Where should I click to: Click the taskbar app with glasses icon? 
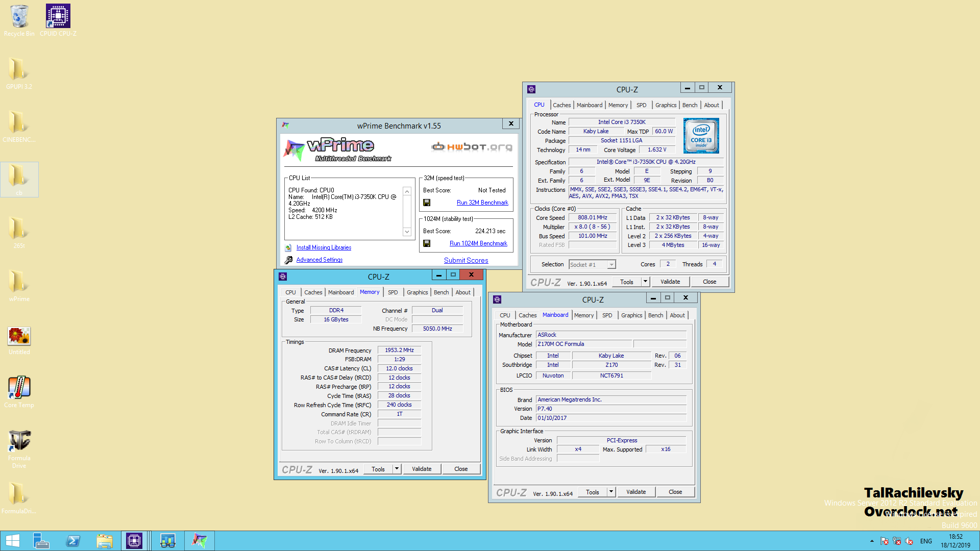tap(168, 541)
